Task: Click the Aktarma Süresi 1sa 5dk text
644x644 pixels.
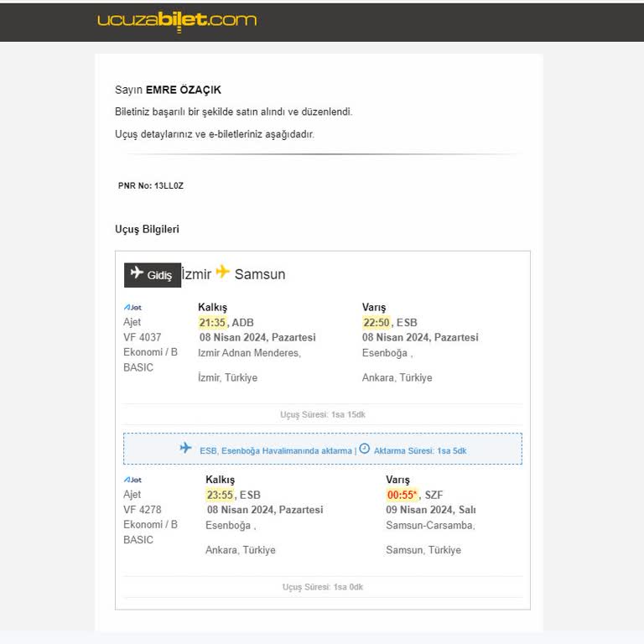Action: [420, 451]
